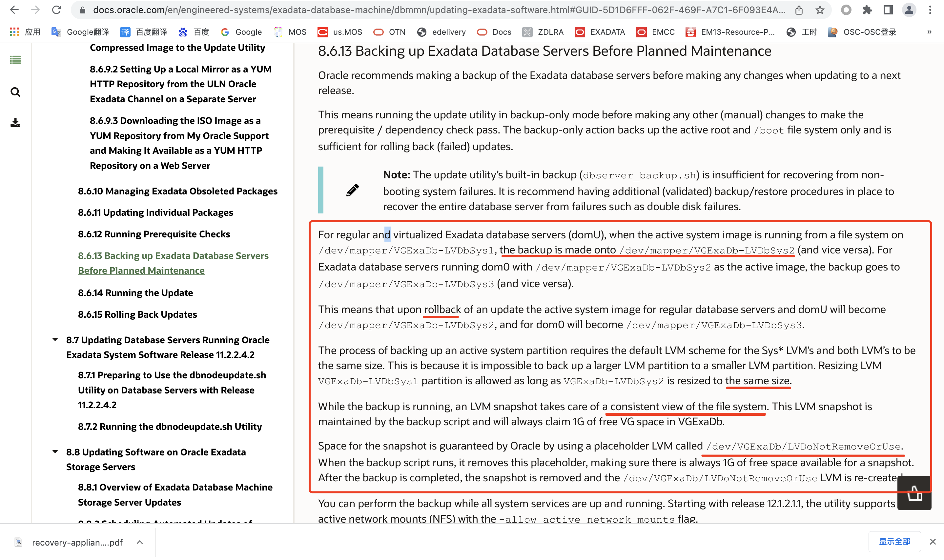
Task: Click the address bar URL field
Action: 438,10
